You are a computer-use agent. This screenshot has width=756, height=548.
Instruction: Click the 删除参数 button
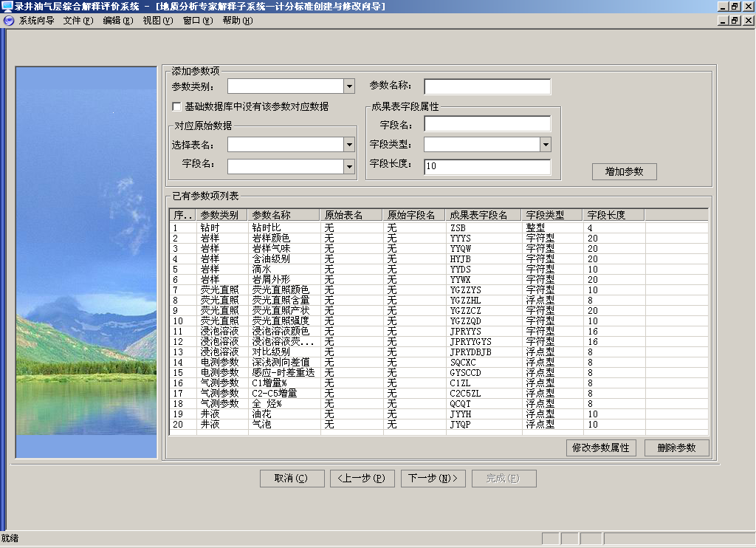[678, 448]
